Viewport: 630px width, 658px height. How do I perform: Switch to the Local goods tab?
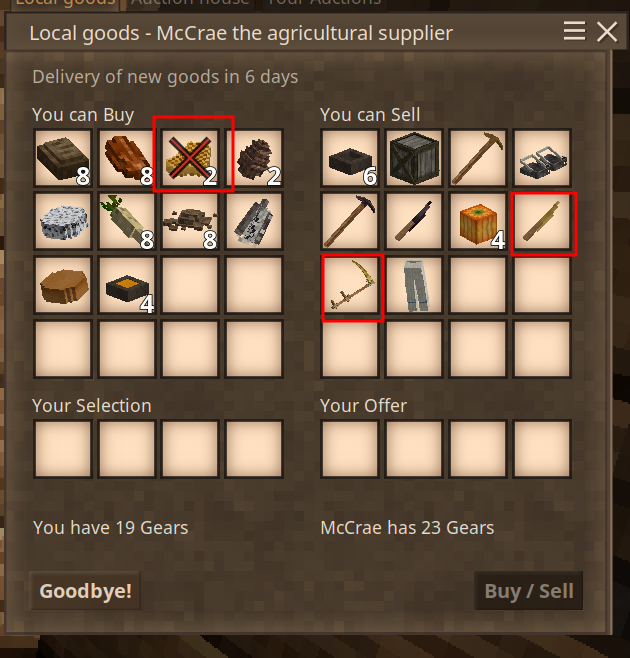click(x=65, y=2)
